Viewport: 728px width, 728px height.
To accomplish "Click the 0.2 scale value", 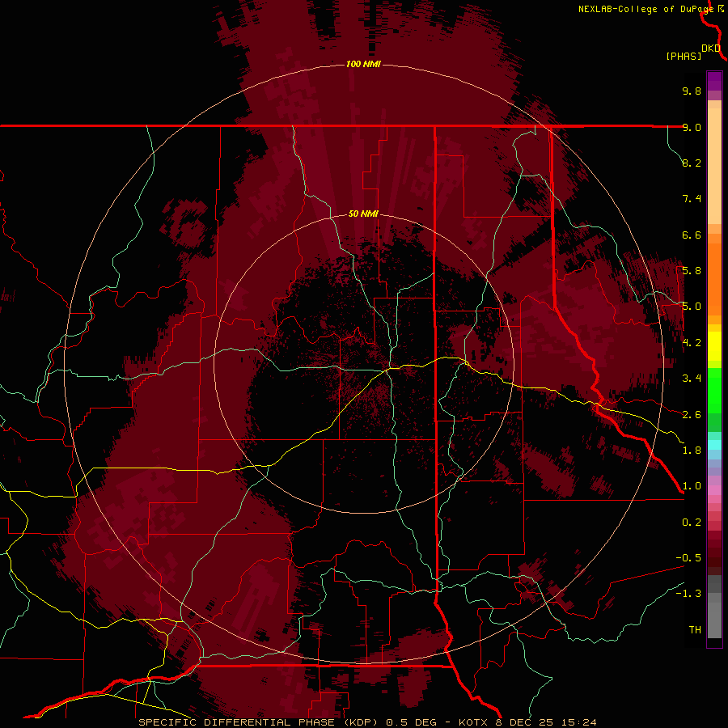I will [692, 523].
